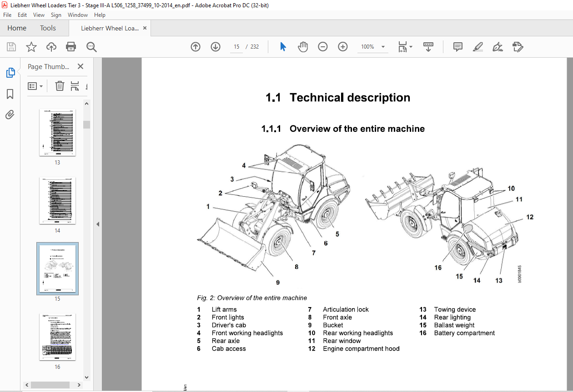Add a comment note icon
Viewport: 573px width, 392px height.
[458, 47]
